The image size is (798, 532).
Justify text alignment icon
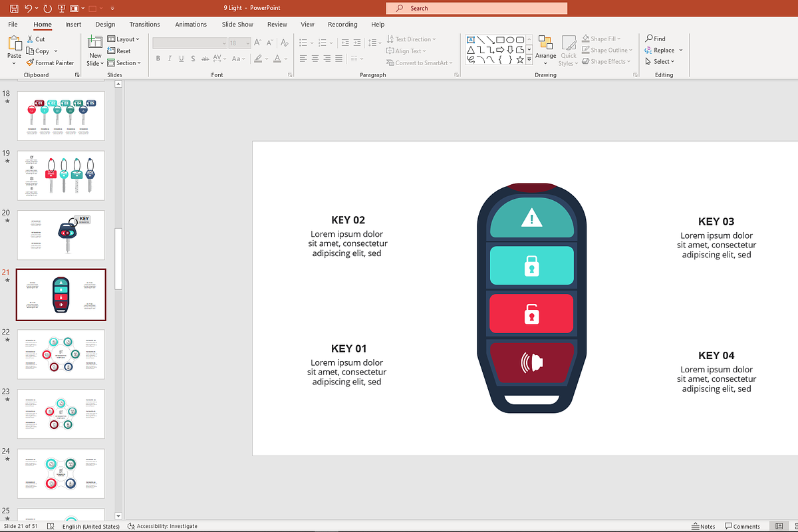(339, 59)
